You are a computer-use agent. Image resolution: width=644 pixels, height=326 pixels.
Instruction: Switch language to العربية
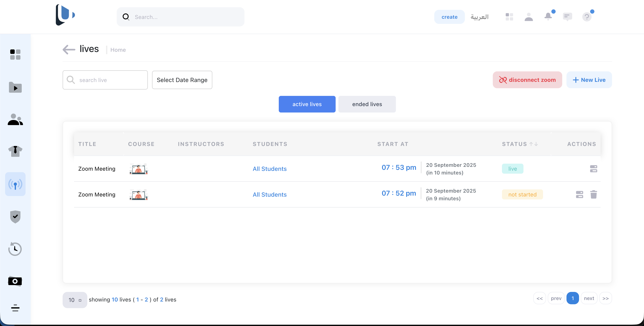[479, 17]
